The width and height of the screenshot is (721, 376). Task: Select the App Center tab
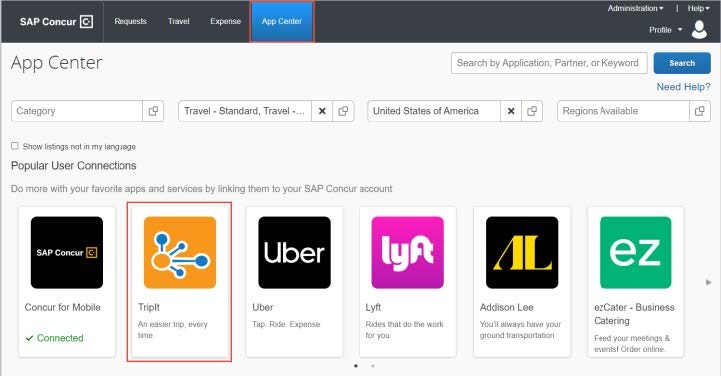[282, 21]
